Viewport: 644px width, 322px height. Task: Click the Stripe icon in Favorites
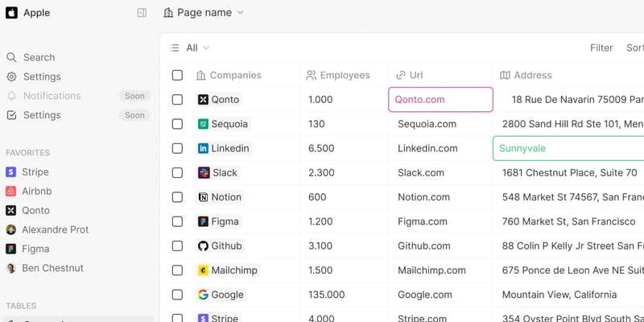pyautogui.click(x=10, y=172)
